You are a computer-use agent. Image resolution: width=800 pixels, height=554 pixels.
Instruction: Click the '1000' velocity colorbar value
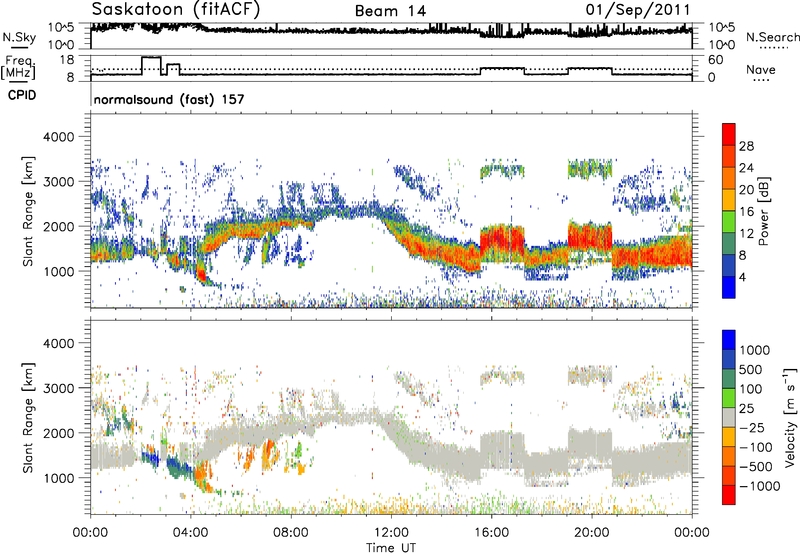[755, 350]
